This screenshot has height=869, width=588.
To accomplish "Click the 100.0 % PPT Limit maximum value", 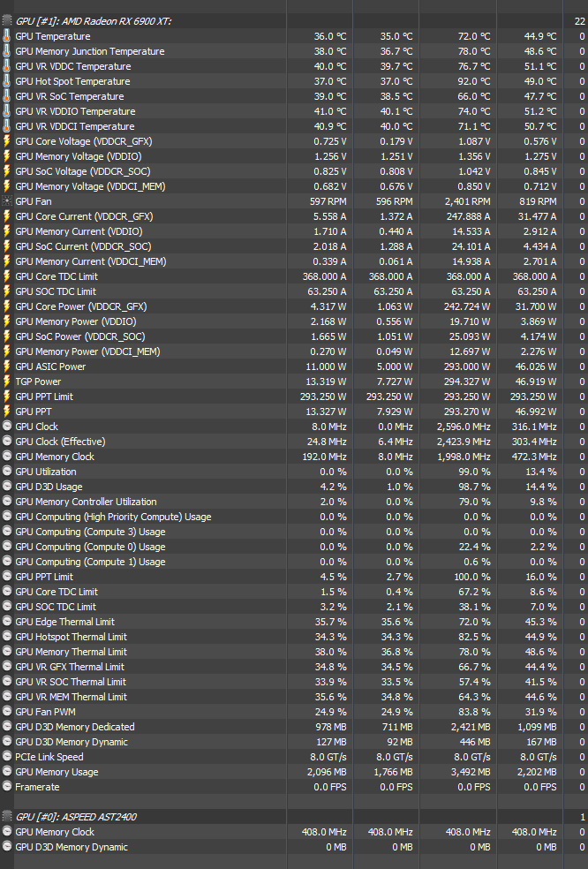I will tap(472, 577).
